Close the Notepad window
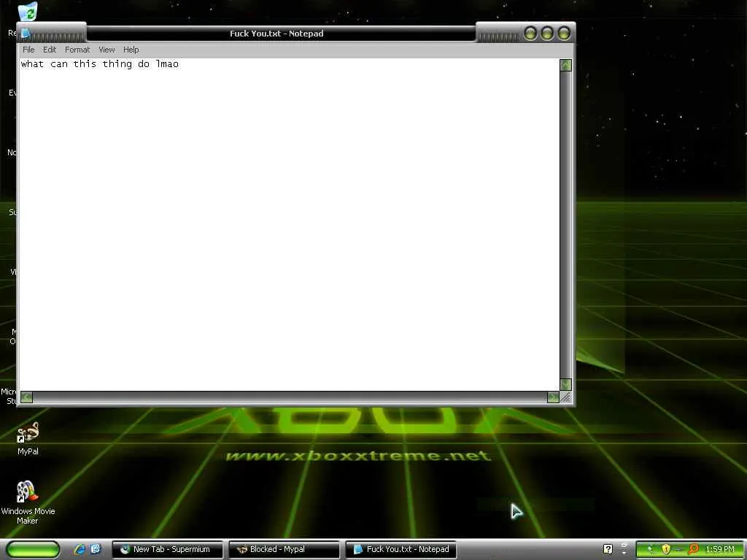 pos(564,34)
